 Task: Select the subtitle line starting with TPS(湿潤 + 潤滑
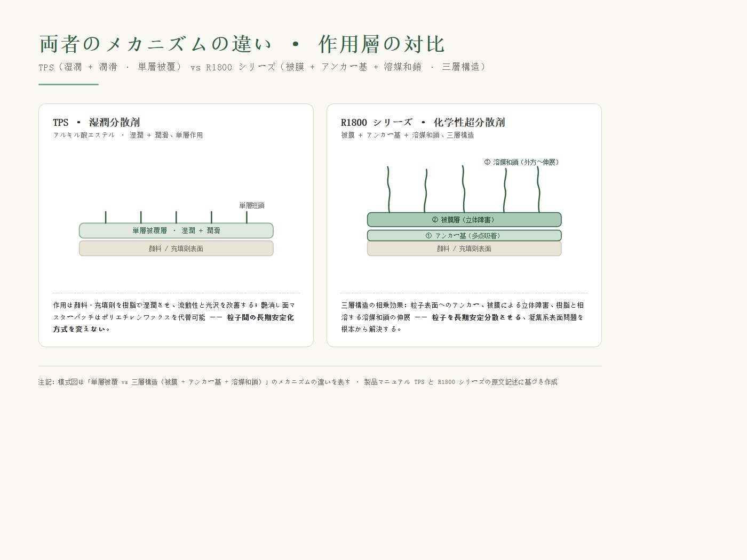point(263,67)
